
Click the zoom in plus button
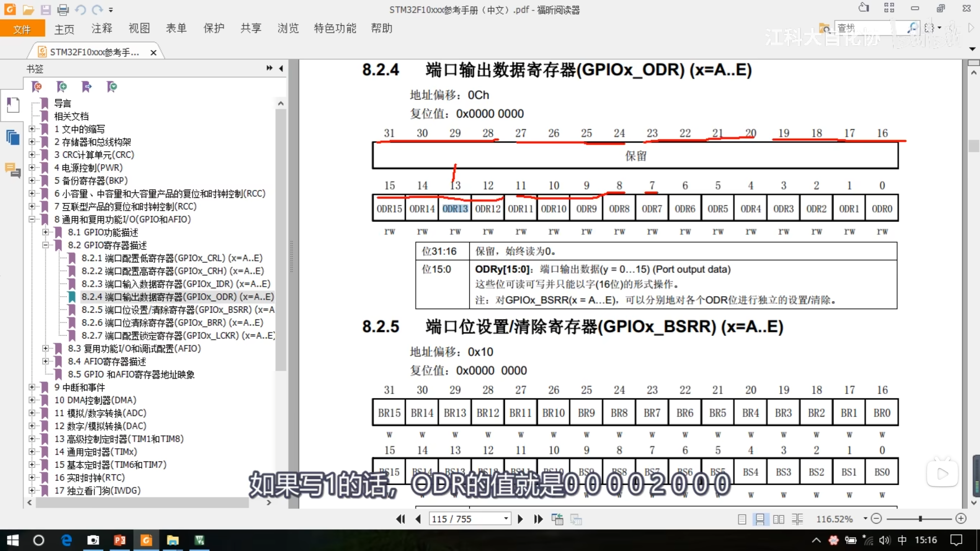(x=961, y=518)
